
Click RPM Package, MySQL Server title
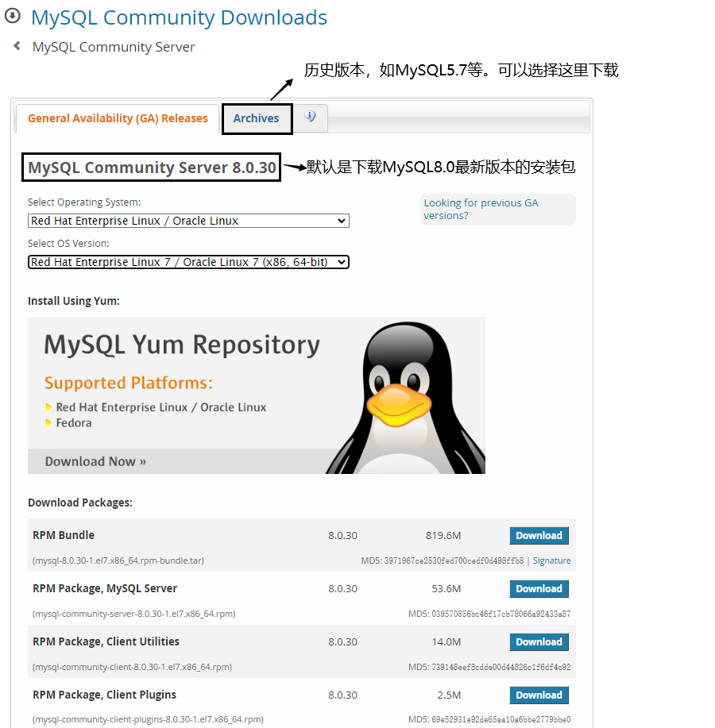[x=105, y=588]
